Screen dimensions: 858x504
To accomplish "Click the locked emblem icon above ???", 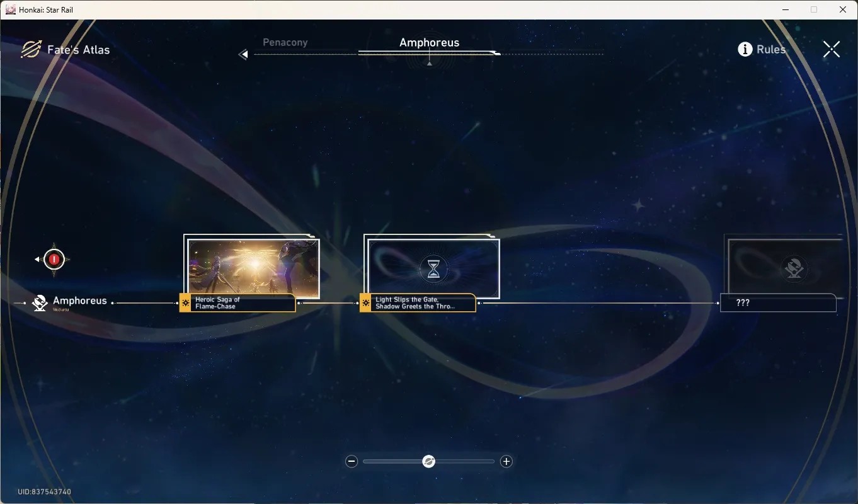I will [x=794, y=269].
